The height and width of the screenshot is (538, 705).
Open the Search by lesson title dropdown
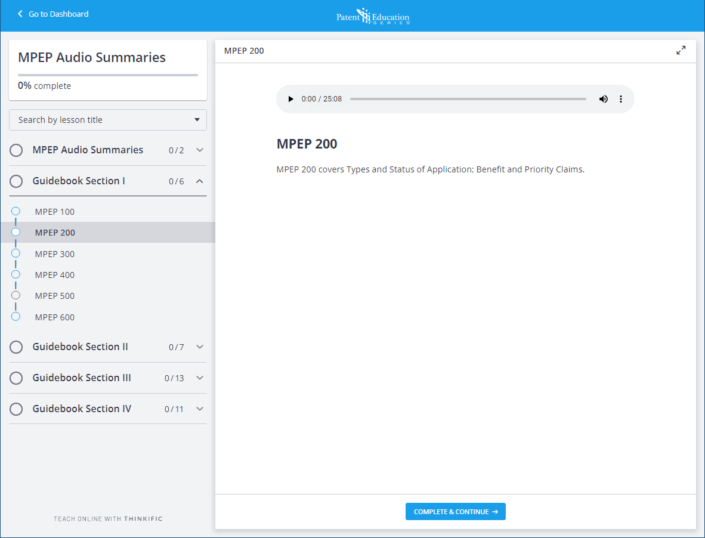tap(108, 120)
